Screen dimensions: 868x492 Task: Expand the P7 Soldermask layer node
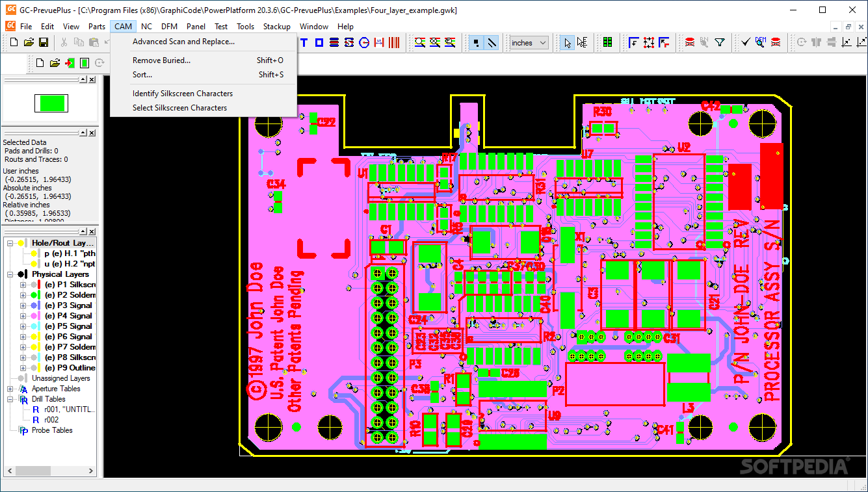click(x=23, y=347)
